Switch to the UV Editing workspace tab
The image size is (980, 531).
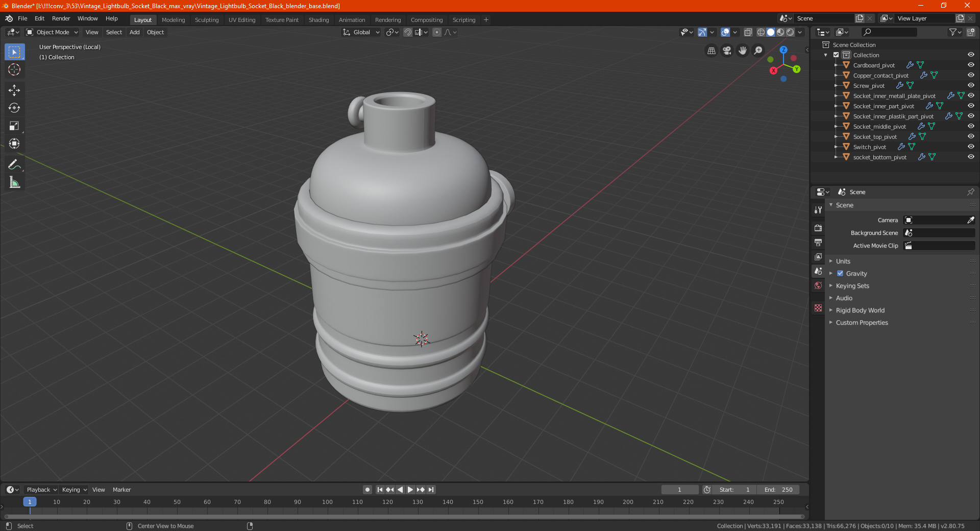coord(242,20)
